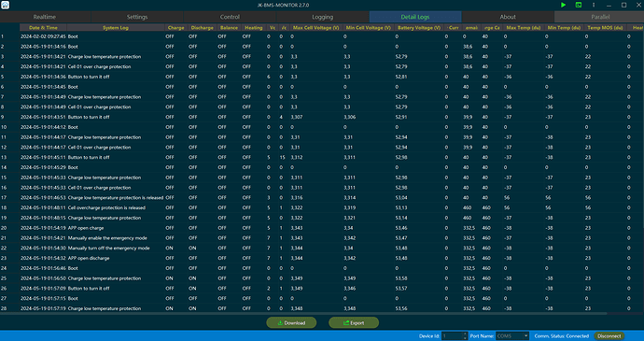Select row 5 'Button to turn it off'
This screenshot has width=644, height=341.
322,77
